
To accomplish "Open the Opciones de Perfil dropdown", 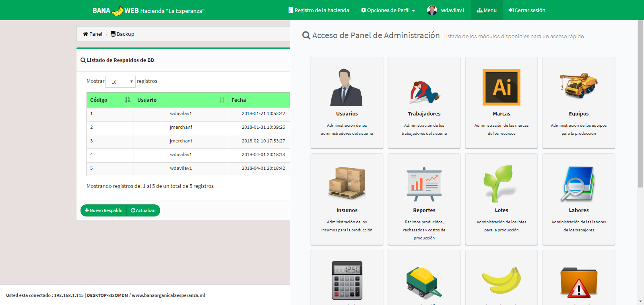I will point(388,10).
